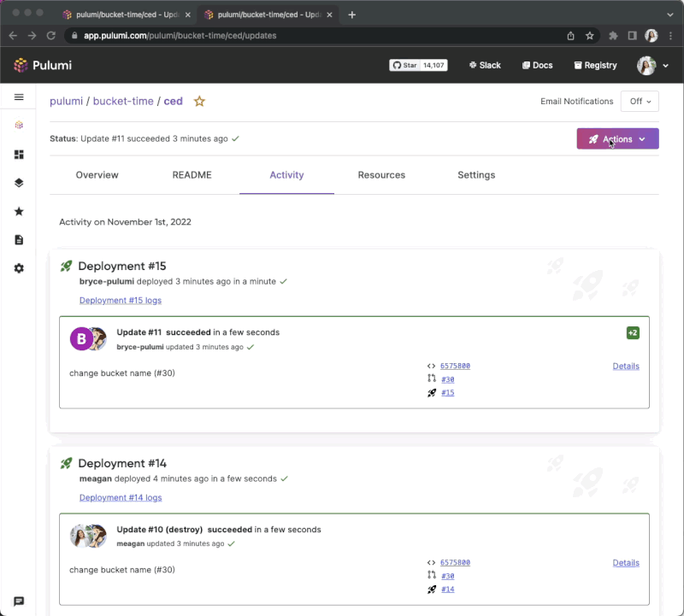Click meagan avatar in Update #10
This screenshot has width=684, height=616.
(80, 536)
